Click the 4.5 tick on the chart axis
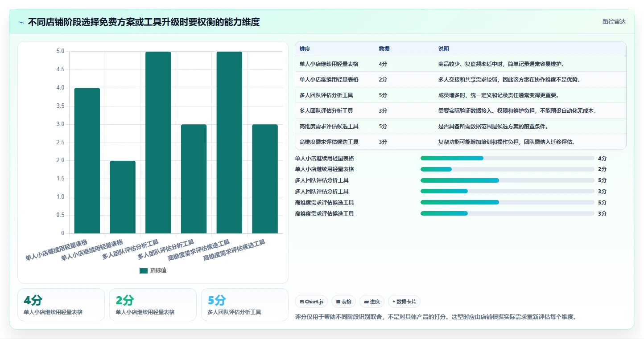This screenshot has width=644, height=339. point(60,69)
